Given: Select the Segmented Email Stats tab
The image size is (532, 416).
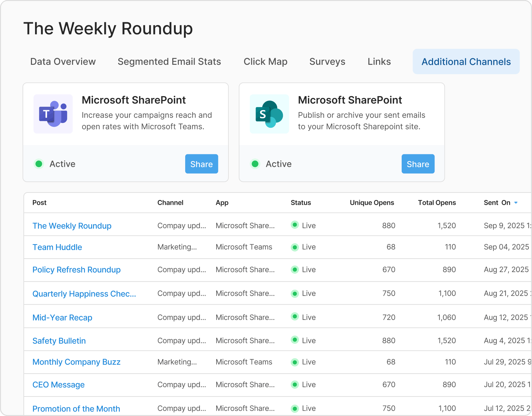Looking at the screenshot, I should (x=169, y=62).
